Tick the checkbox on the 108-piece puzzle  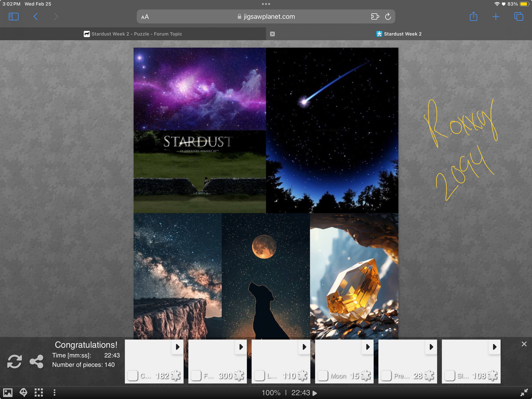tap(450, 375)
